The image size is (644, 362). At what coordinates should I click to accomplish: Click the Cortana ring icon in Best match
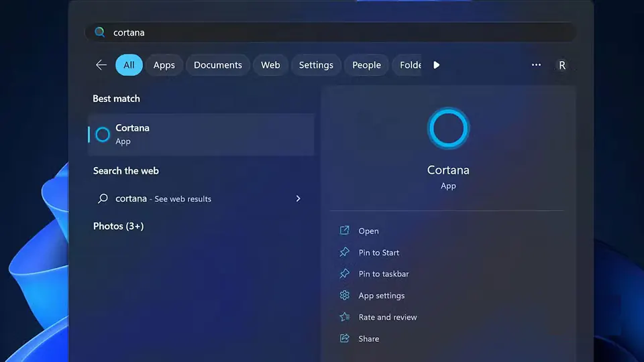tap(103, 134)
